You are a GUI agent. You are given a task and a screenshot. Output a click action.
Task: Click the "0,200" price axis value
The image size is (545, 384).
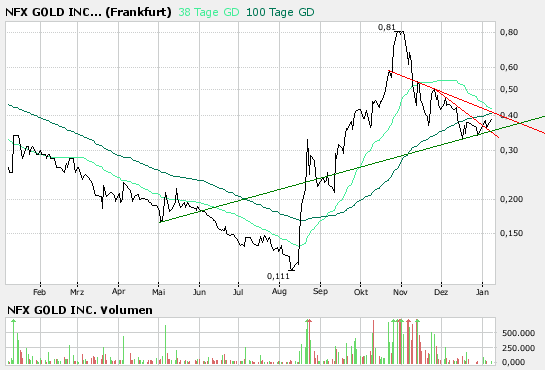click(x=511, y=199)
